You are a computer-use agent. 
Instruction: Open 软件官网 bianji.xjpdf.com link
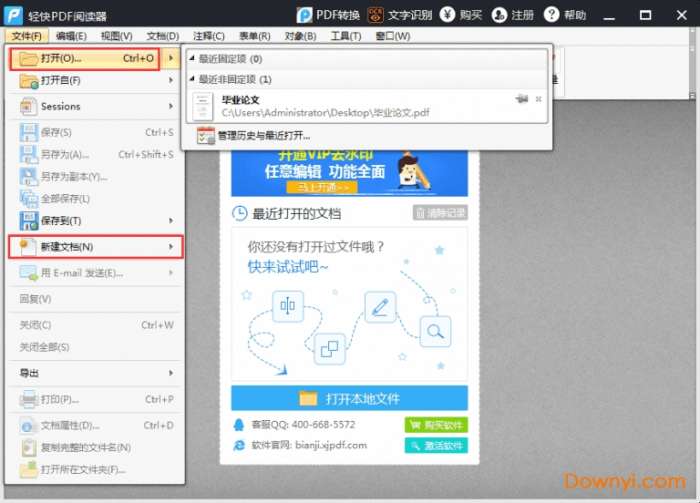click(x=309, y=445)
